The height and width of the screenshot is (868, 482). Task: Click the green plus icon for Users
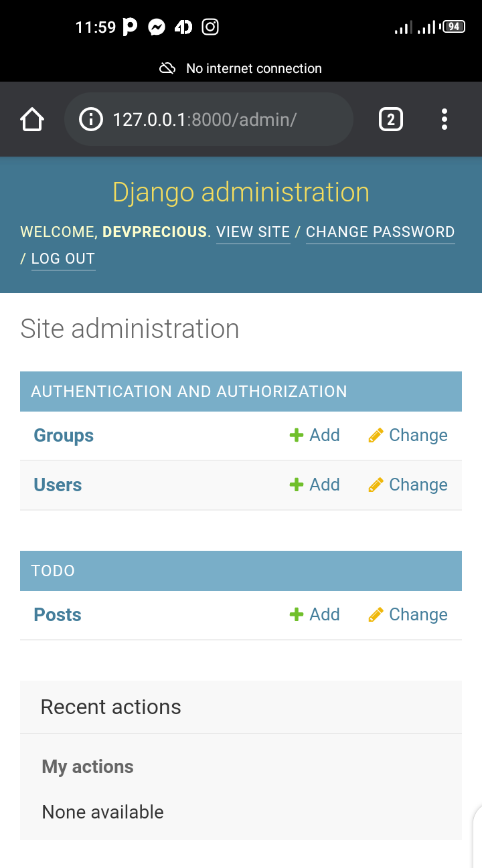coord(296,485)
